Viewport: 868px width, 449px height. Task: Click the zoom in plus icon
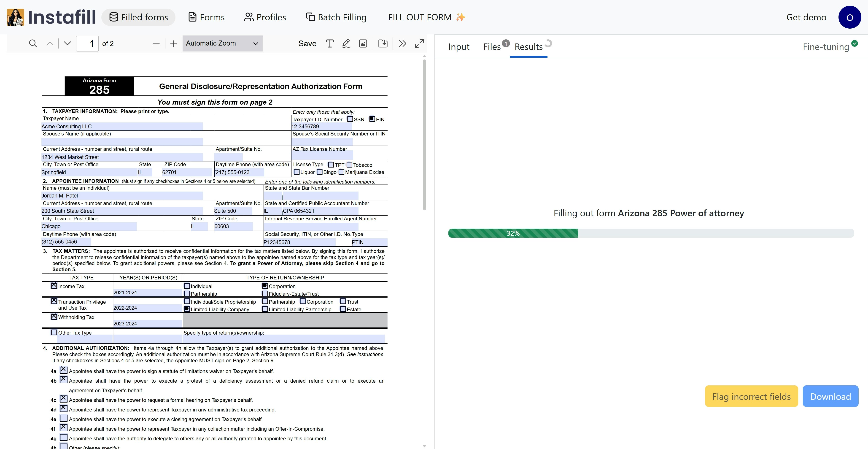pyautogui.click(x=174, y=43)
